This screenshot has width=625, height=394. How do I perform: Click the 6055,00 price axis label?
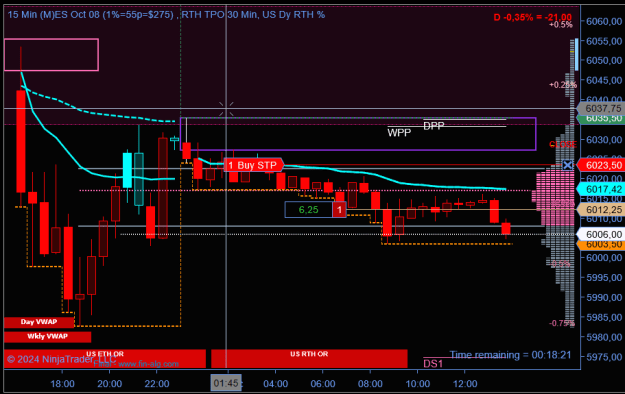[604, 41]
